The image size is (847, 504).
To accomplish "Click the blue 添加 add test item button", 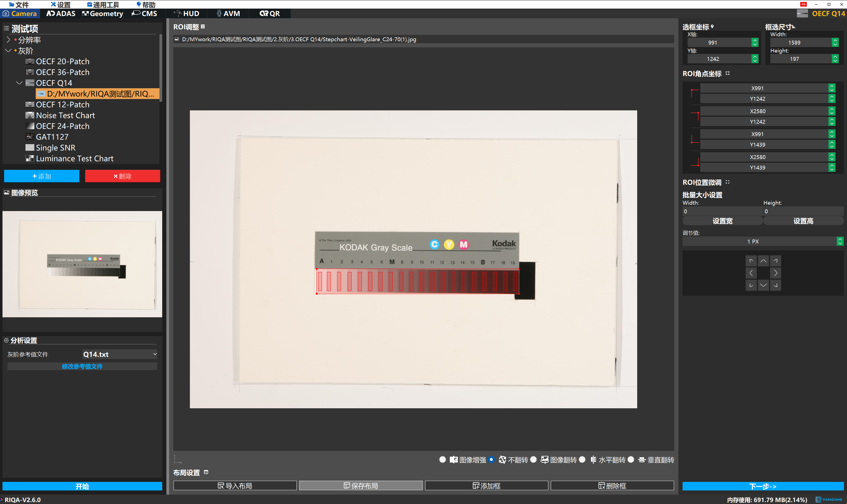I will (x=42, y=176).
